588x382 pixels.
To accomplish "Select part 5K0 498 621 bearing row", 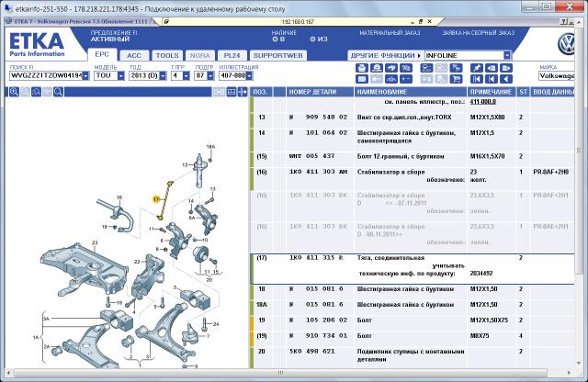I will (413, 355).
